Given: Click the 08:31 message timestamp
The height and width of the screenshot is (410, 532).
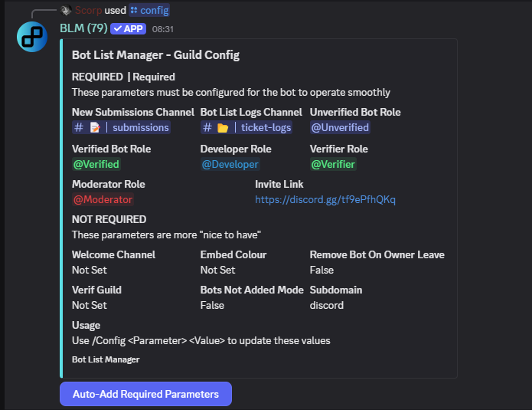Looking at the screenshot, I should [x=162, y=29].
